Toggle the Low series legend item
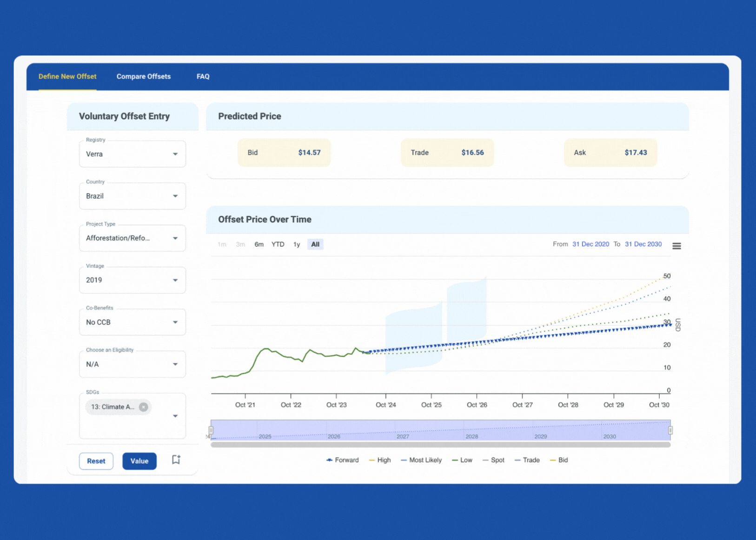Screen dimensions: 756x540 pos(462,460)
